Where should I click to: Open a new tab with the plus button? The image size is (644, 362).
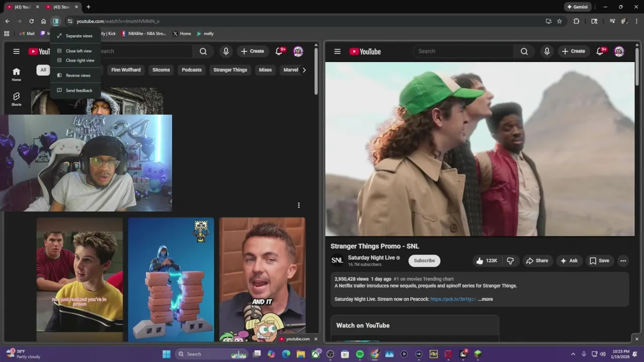tap(89, 7)
